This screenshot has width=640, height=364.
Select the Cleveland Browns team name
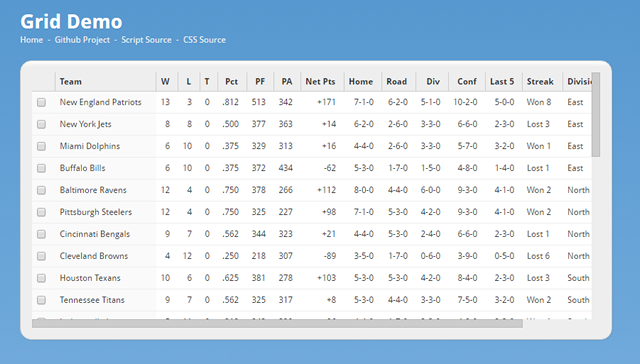click(x=94, y=257)
